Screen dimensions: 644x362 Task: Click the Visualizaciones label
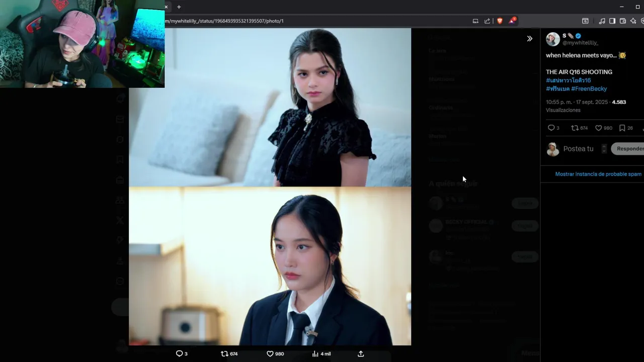coord(563,110)
